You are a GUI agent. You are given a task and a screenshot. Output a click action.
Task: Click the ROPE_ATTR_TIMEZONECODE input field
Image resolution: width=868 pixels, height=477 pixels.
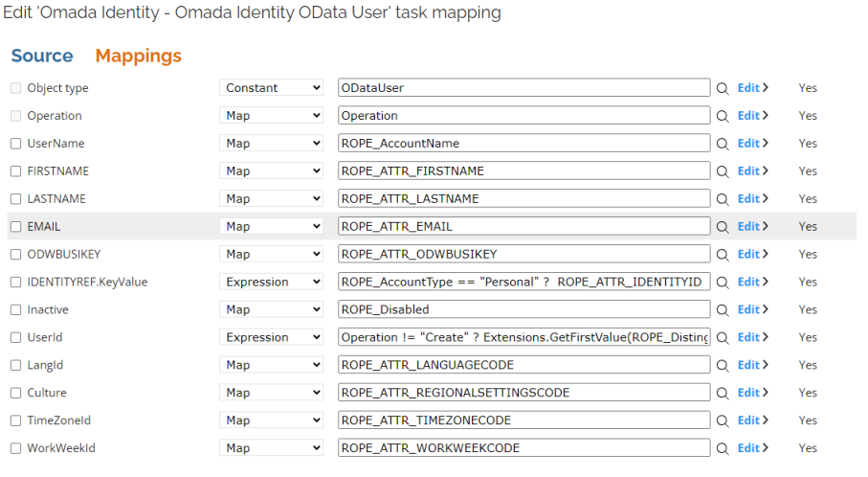(x=523, y=420)
